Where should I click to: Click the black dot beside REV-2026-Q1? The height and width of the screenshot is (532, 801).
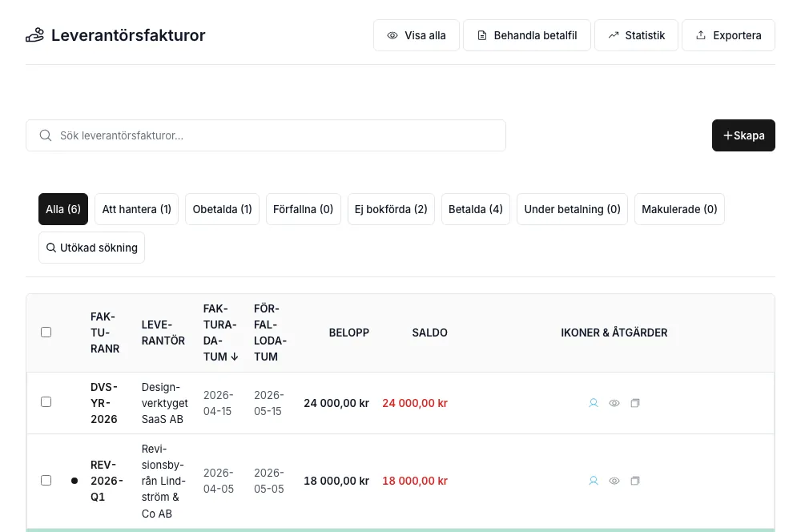tap(74, 481)
